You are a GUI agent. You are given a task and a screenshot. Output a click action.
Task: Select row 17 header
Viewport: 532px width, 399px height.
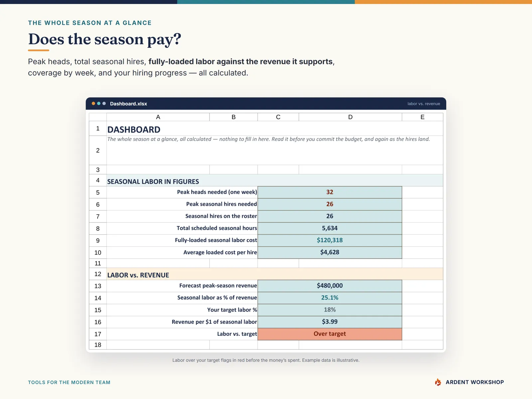[x=98, y=334]
